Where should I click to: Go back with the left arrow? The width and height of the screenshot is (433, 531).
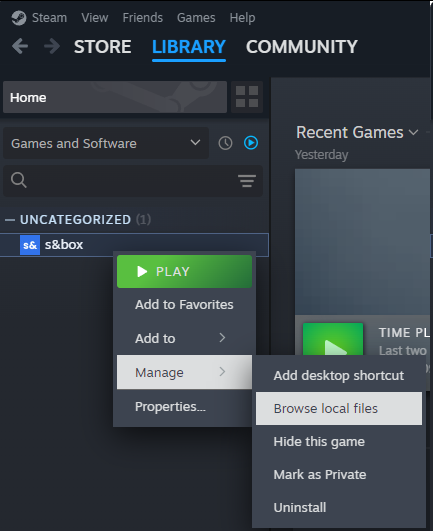(x=20, y=46)
